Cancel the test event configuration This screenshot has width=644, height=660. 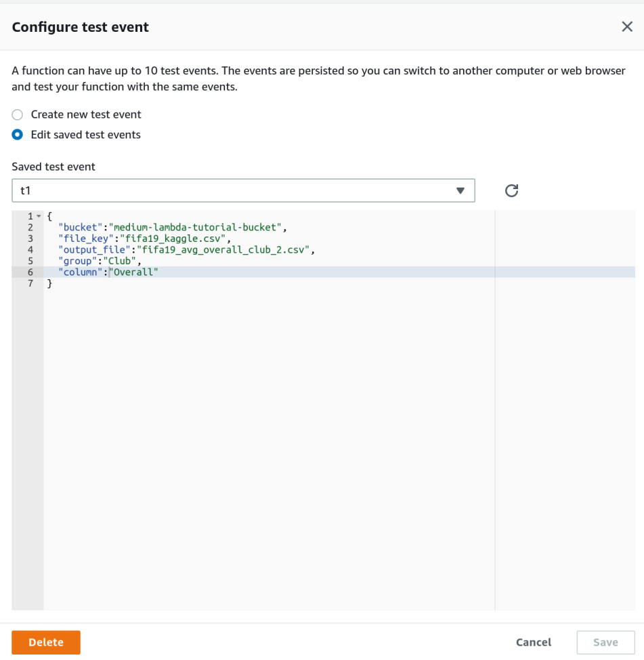click(534, 642)
